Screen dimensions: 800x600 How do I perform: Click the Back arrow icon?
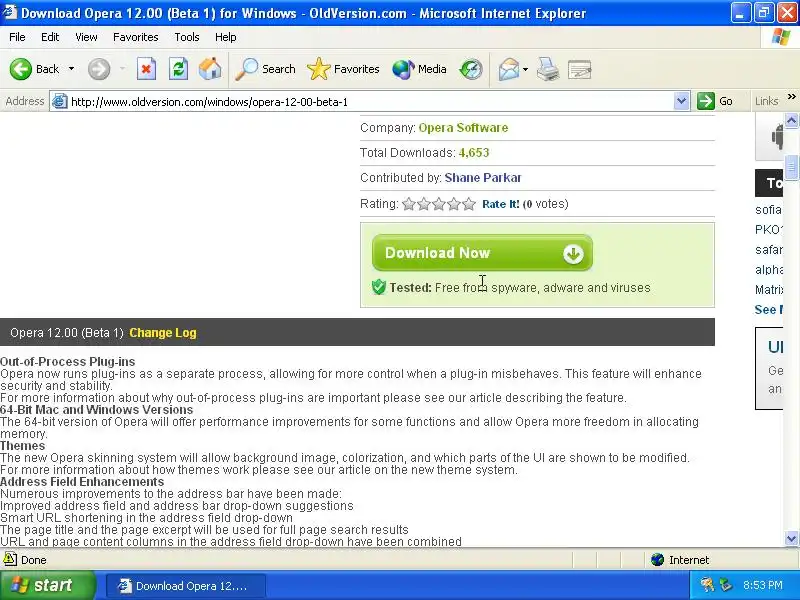pyautogui.click(x=21, y=69)
